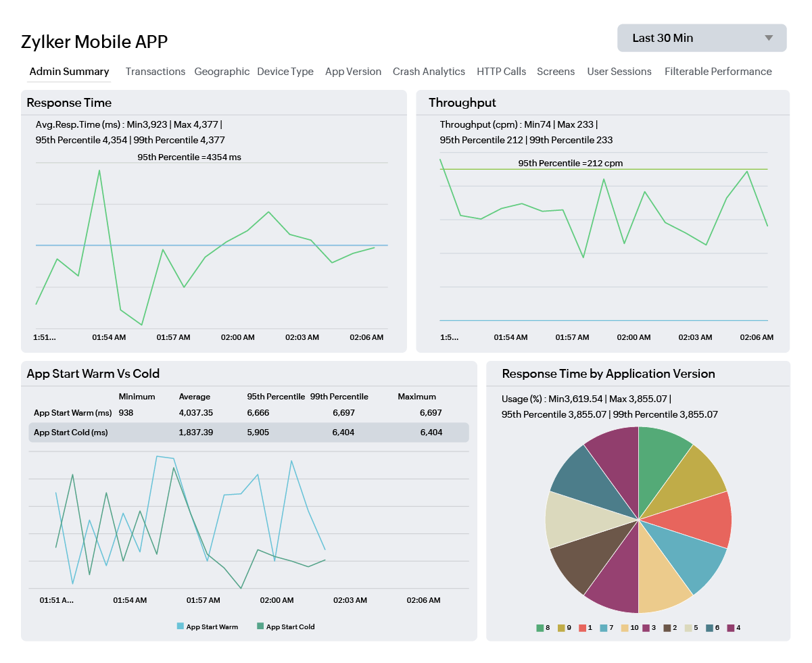Open the Geographic tab
Image resolution: width=812 pixels, height=663 pixels.
(x=222, y=72)
